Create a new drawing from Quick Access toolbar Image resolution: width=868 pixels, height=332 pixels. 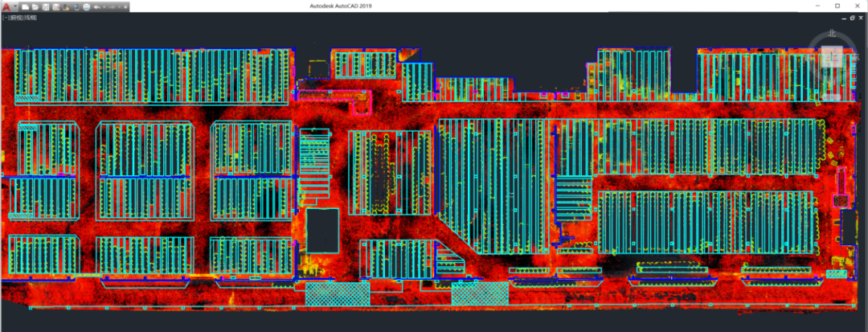(x=26, y=7)
